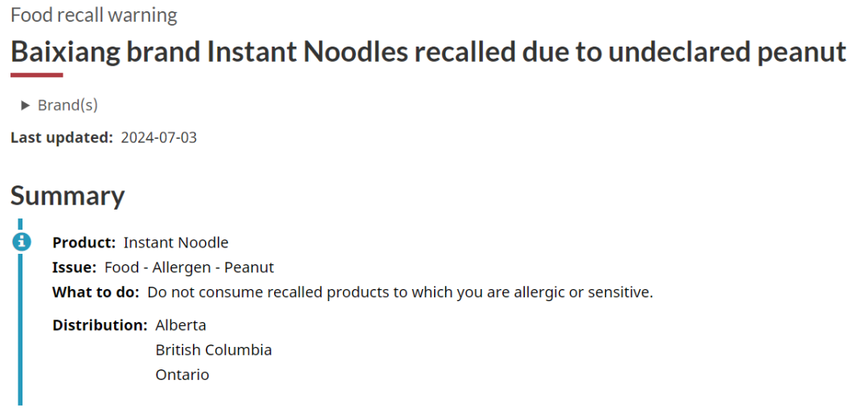Screen dimensions: 868x416
Task: Expand the Brand(s) disclosure triangle
Action: coord(25,106)
